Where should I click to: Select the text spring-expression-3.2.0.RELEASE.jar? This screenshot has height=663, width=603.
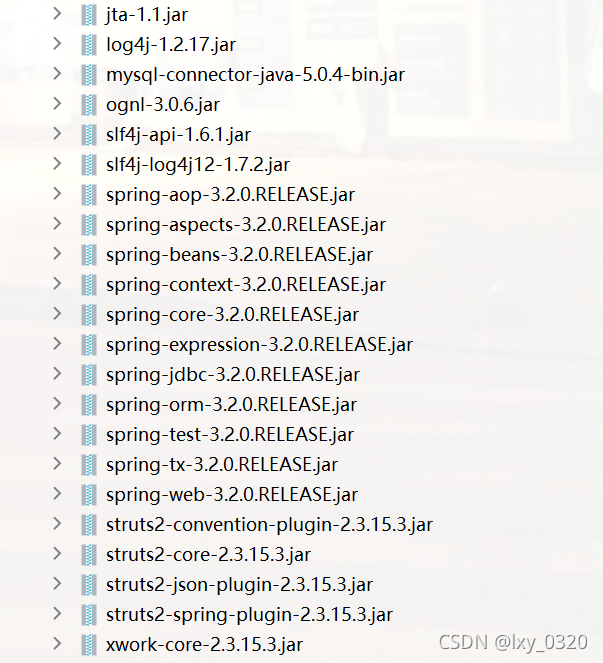259,345
